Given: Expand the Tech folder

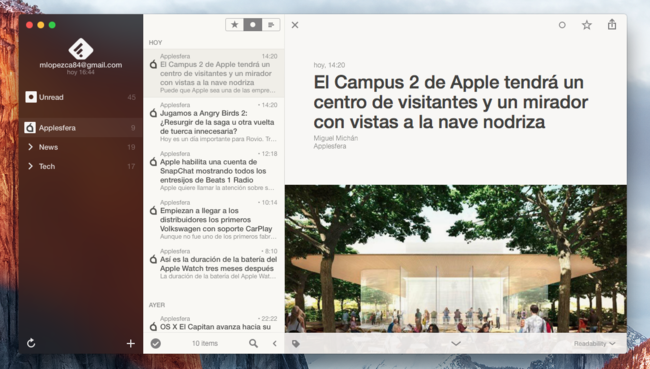Looking at the screenshot, I should point(30,166).
